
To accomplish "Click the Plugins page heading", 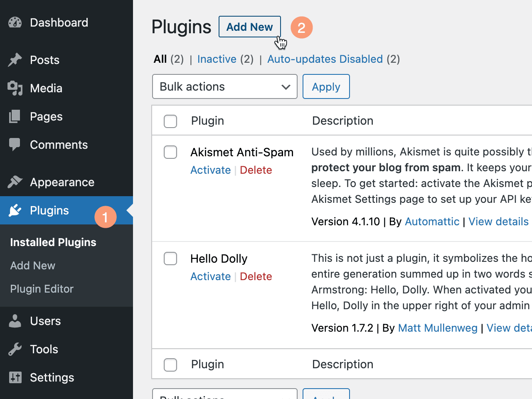I will 182,27.
